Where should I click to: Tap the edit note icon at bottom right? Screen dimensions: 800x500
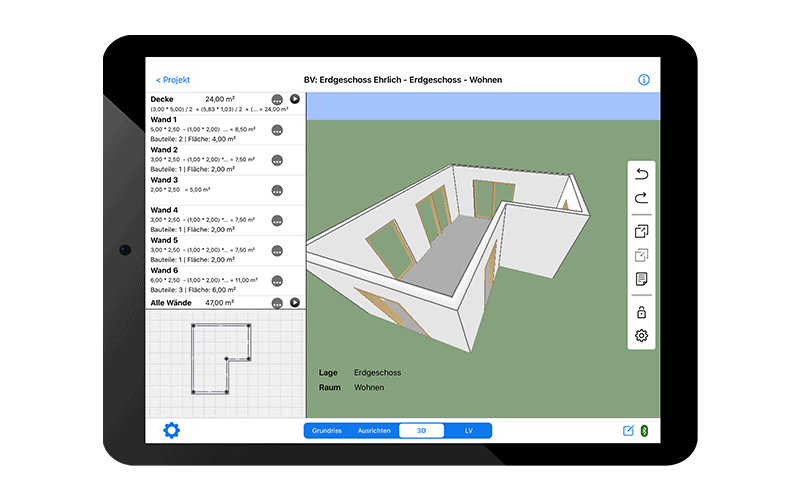pos(628,431)
